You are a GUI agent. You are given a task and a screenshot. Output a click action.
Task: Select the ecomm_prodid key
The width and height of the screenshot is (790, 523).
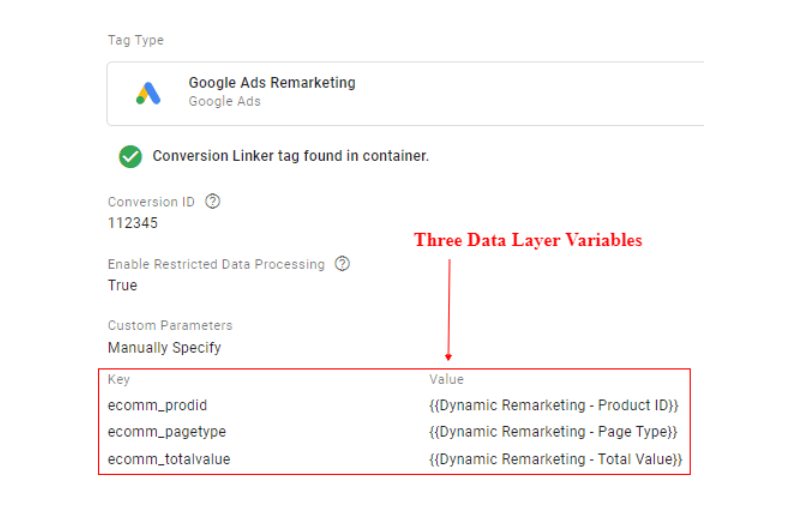coord(157,405)
